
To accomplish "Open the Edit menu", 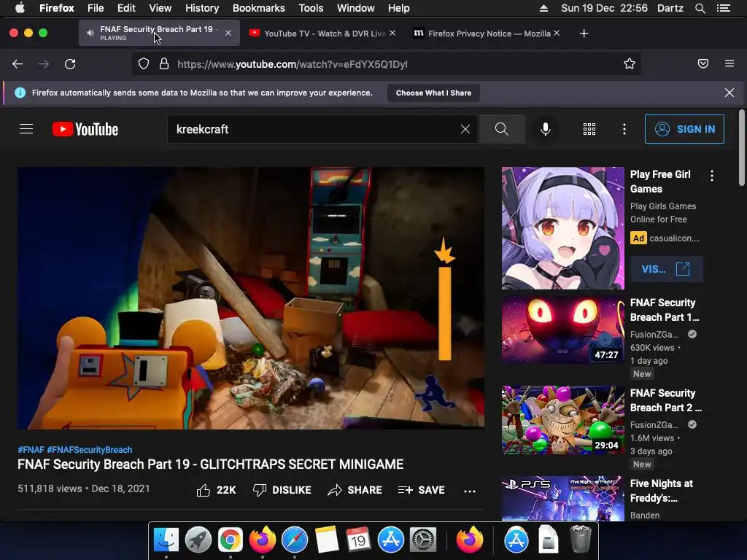I will pos(126,8).
